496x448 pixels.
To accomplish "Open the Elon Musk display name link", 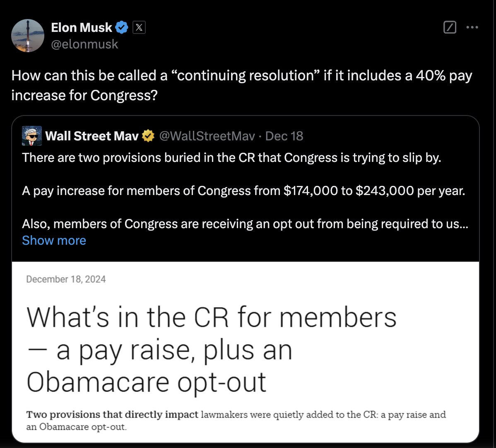I will tap(82, 27).
